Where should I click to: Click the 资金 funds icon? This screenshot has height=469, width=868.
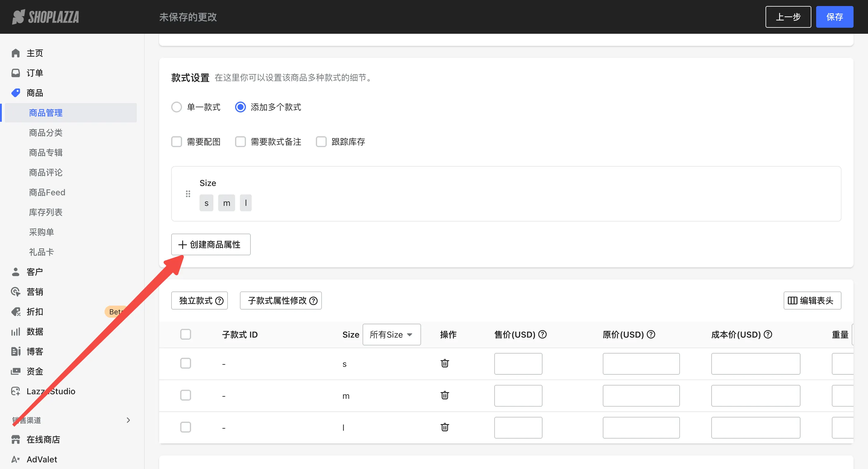(15, 371)
